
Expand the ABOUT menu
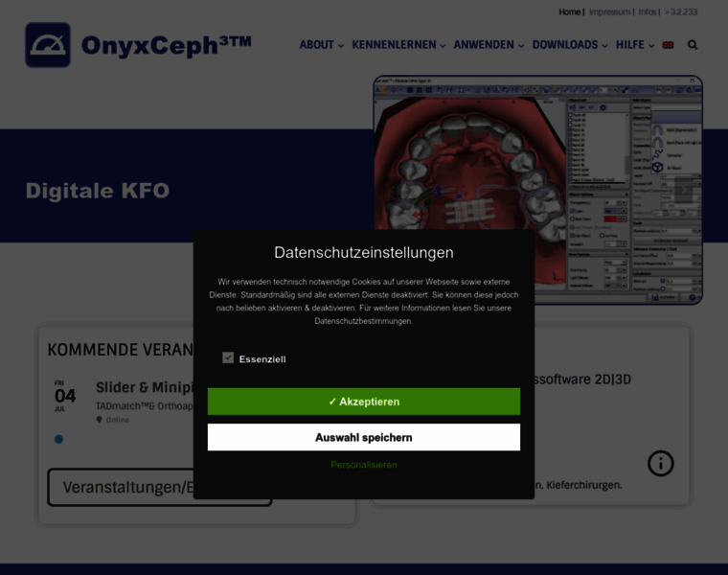pos(321,45)
